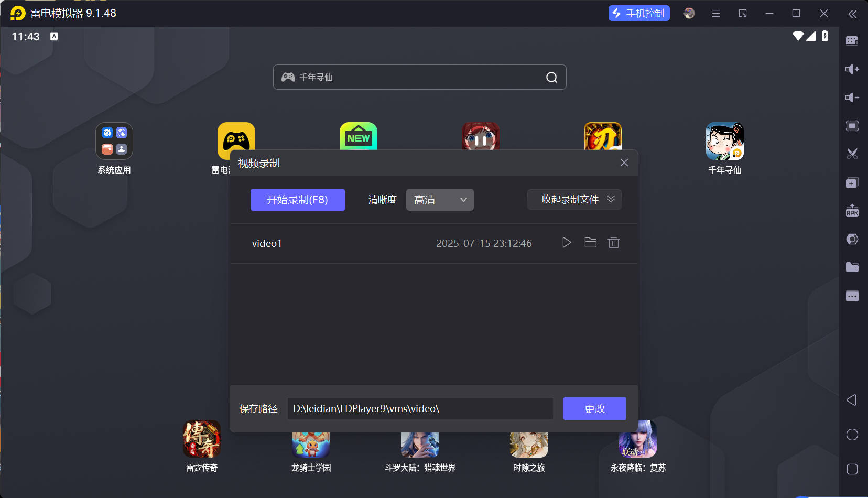
Task: Click the 保存路径 save path field
Action: [x=420, y=408]
